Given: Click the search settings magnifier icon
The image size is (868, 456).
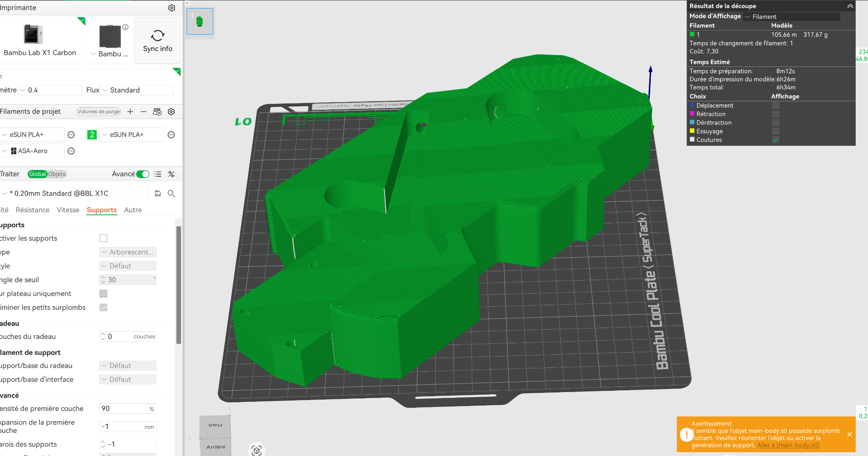Looking at the screenshot, I should click(x=171, y=193).
